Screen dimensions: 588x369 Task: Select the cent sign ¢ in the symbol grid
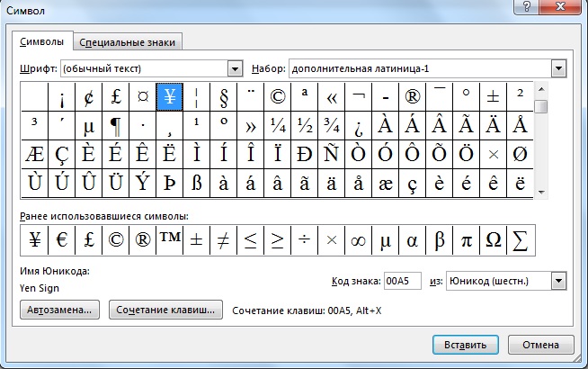point(88,97)
